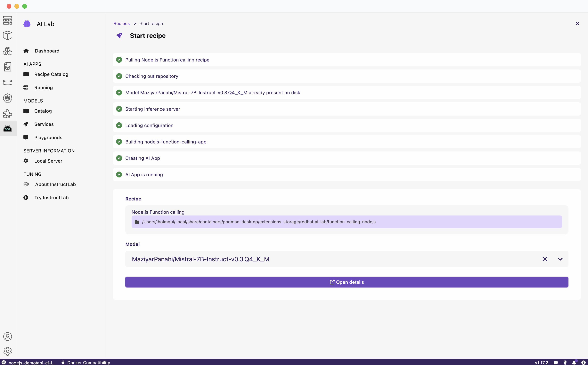Screen dimensions: 588x365
Task: Click the Recipes breadcrumb link
Action: pyautogui.click(x=121, y=23)
